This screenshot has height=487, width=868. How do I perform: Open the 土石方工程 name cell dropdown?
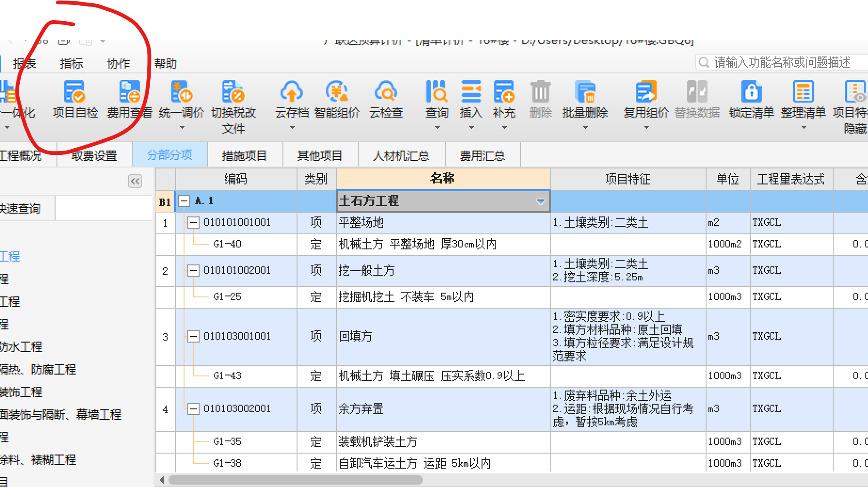click(541, 201)
